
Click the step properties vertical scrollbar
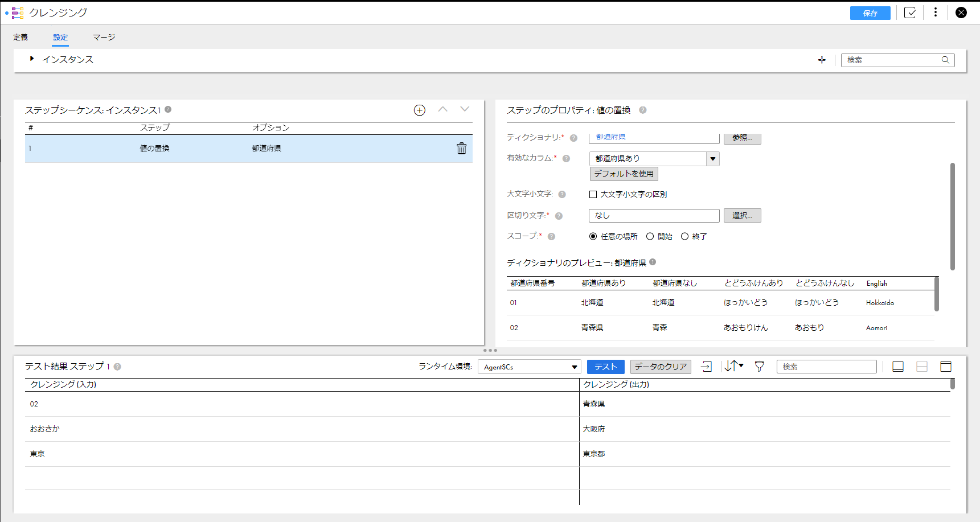(952, 216)
